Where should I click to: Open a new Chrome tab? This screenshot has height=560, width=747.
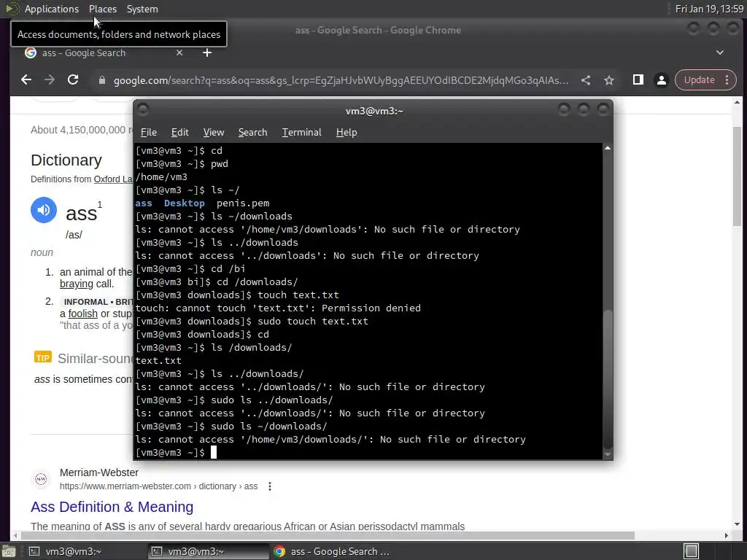coord(206,52)
